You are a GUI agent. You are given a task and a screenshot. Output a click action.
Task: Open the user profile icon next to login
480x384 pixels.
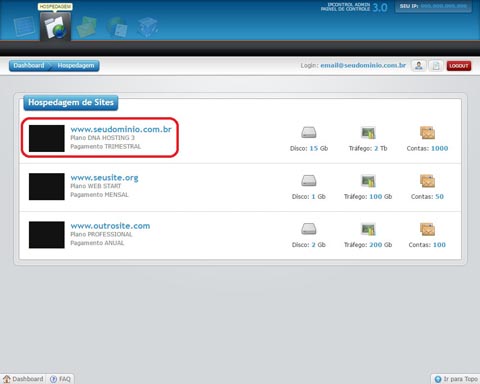pyautogui.click(x=419, y=66)
